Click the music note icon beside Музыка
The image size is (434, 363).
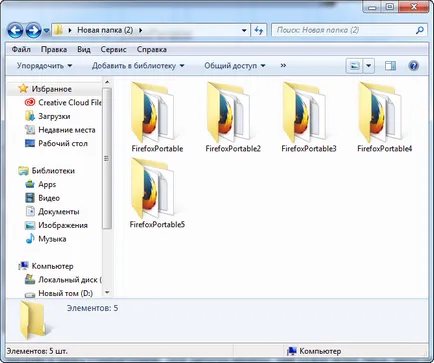tap(30, 238)
